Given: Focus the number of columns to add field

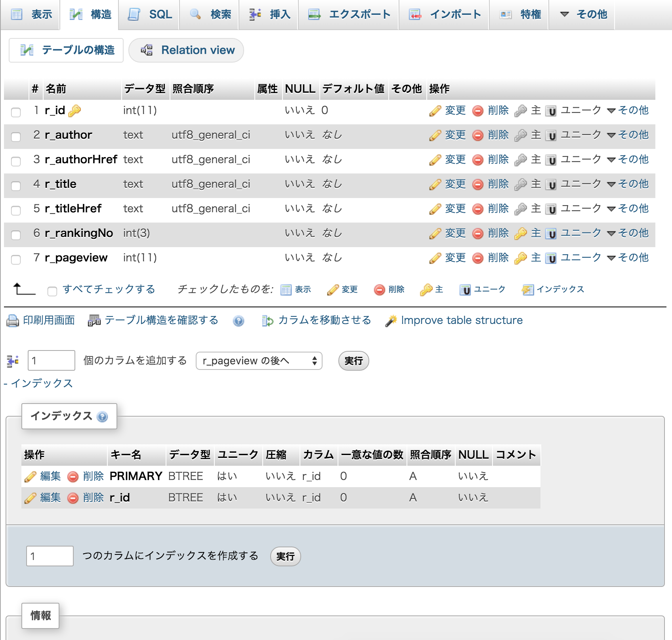Looking at the screenshot, I should point(52,360).
